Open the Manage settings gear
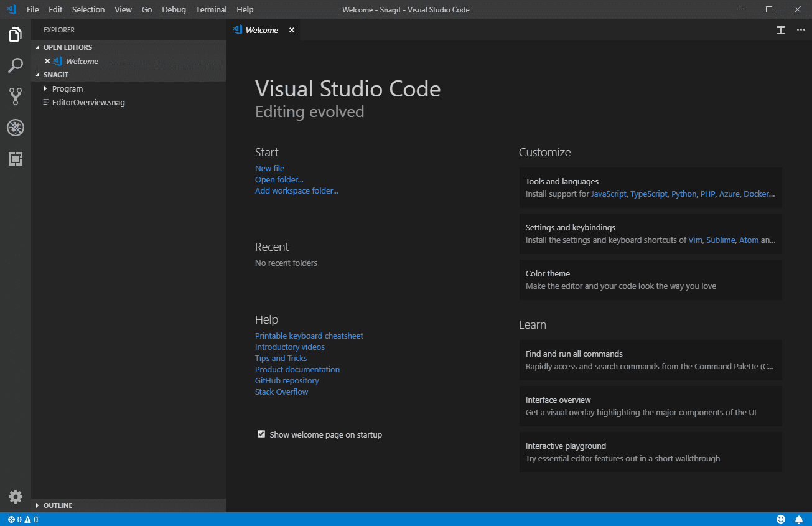 (15, 497)
